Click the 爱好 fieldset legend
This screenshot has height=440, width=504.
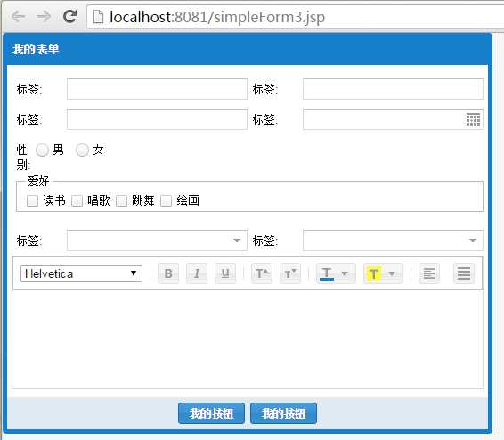coord(38,182)
